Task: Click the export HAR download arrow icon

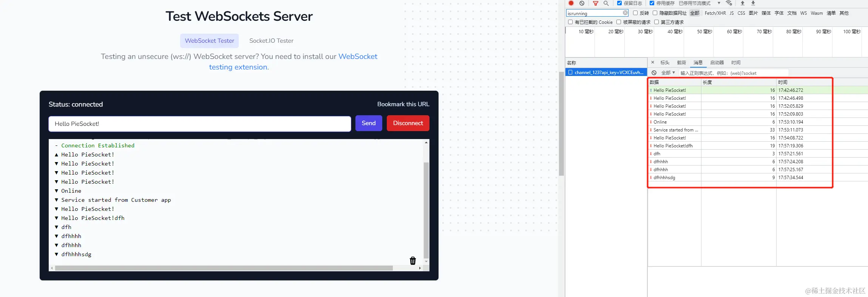Action: coord(753,3)
